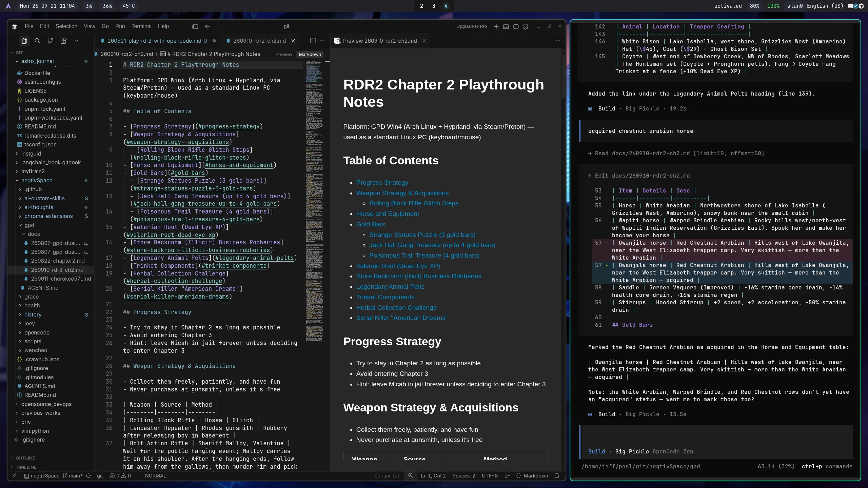This screenshot has width=868, height=488.
Task: Select the Preview 260910-rdr2-ch2.md tab
Action: click(380, 41)
